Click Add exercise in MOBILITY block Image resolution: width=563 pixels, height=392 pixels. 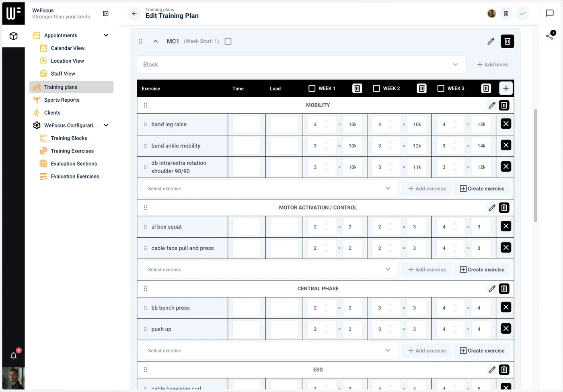click(427, 189)
